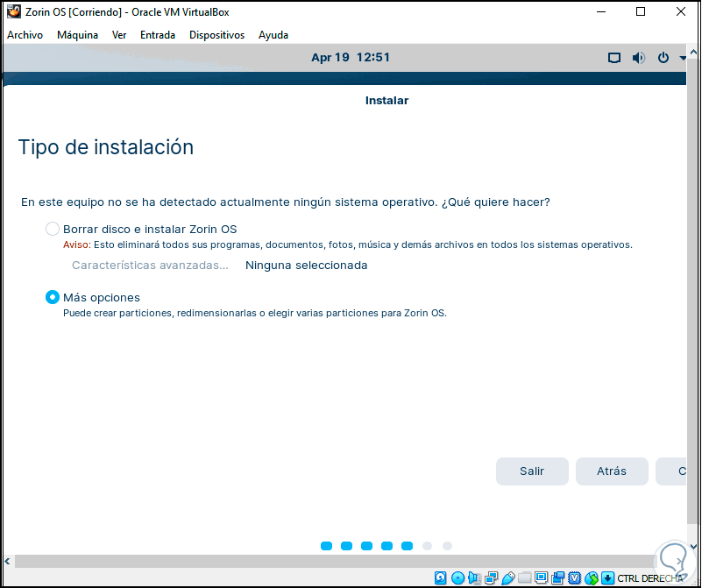Click the Atrás button

click(612, 471)
